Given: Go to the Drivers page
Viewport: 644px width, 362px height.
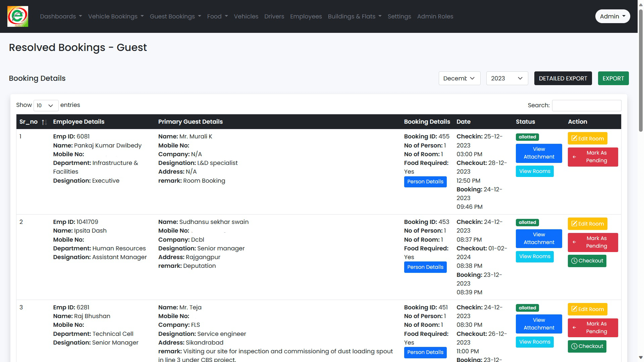Looking at the screenshot, I should pyautogui.click(x=274, y=16).
